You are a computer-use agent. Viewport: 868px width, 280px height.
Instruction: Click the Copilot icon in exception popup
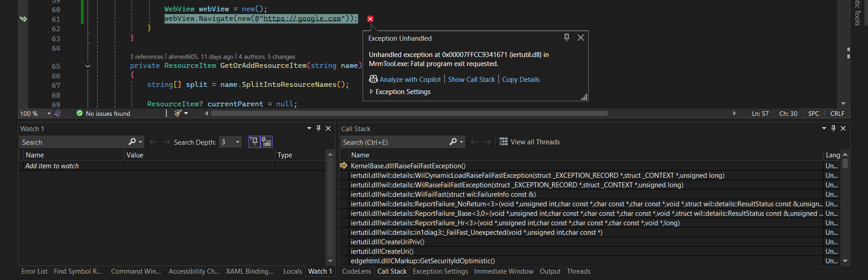pos(373,79)
